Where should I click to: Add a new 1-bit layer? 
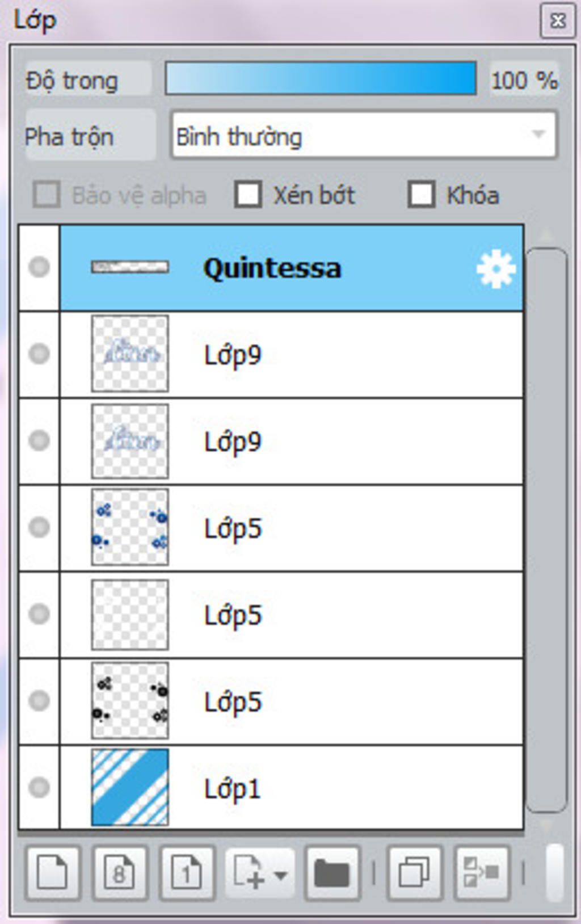click(x=187, y=872)
